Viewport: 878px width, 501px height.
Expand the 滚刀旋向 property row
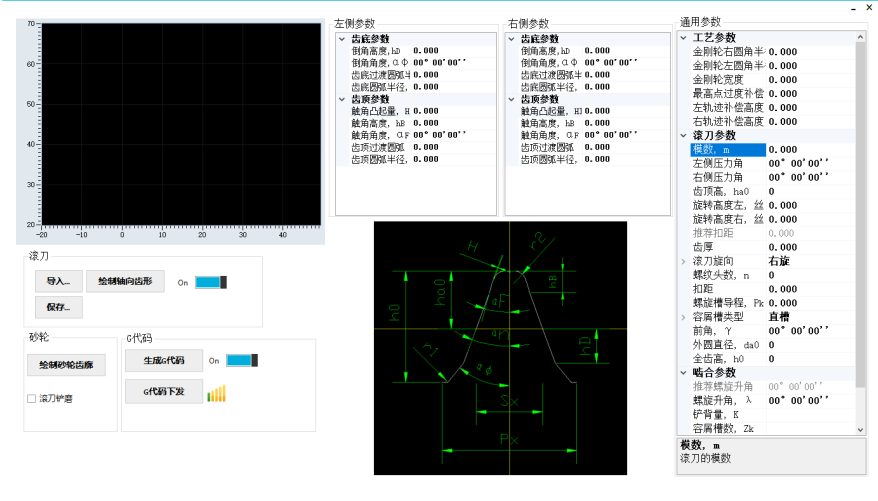click(684, 261)
